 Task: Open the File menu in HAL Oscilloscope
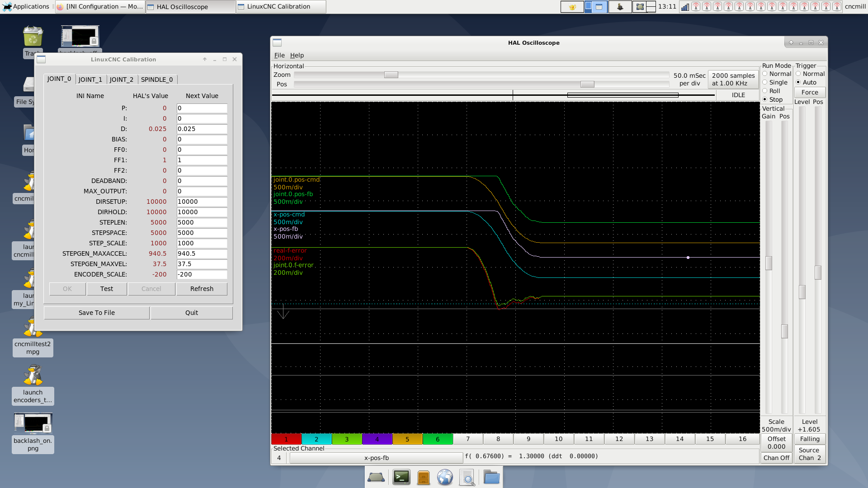tap(279, 55)
